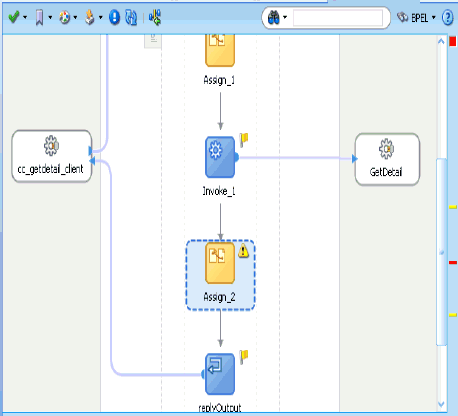Click the upper yellow warning marker in margin
Viewport: 458px width, 416px height.
453,207
